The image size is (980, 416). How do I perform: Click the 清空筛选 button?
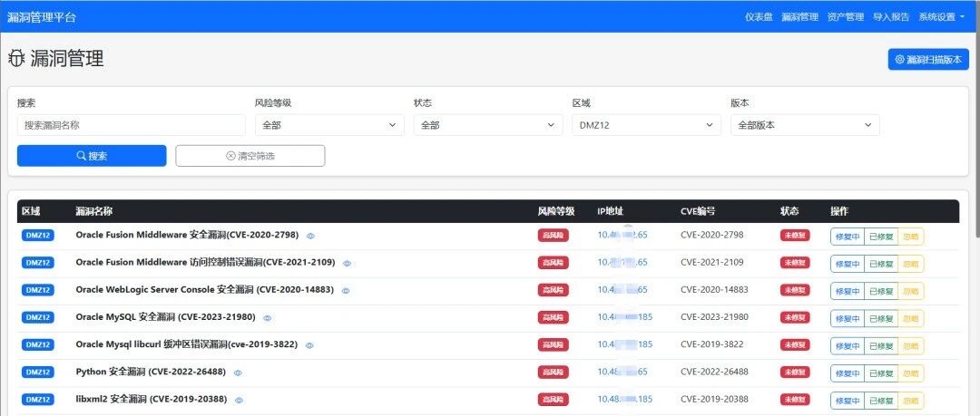[x=250, y=156]
